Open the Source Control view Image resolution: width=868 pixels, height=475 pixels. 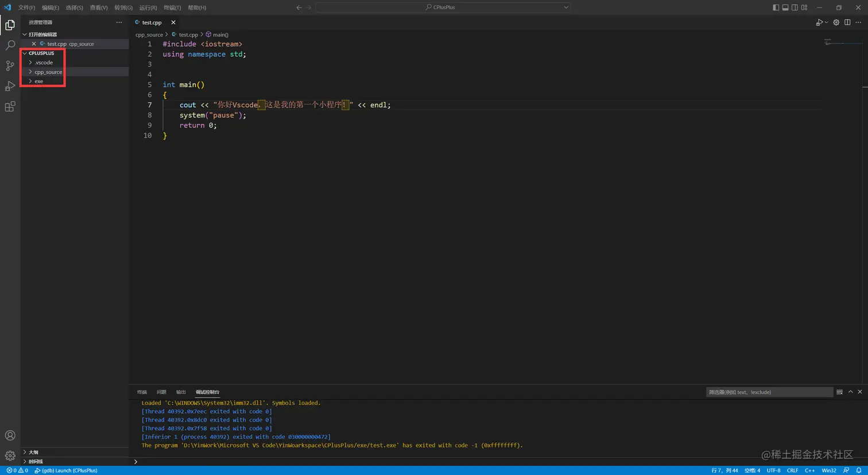10,66
